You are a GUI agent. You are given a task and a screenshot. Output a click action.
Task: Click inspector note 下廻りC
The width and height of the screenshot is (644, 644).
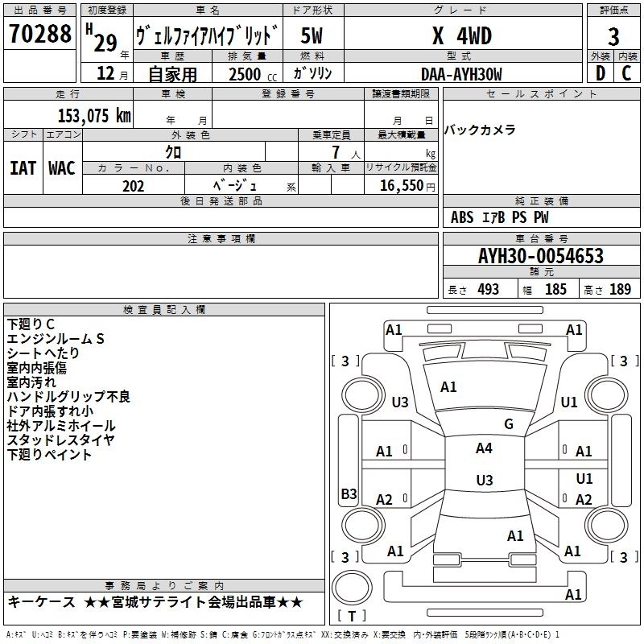click(x=31, y=324)
